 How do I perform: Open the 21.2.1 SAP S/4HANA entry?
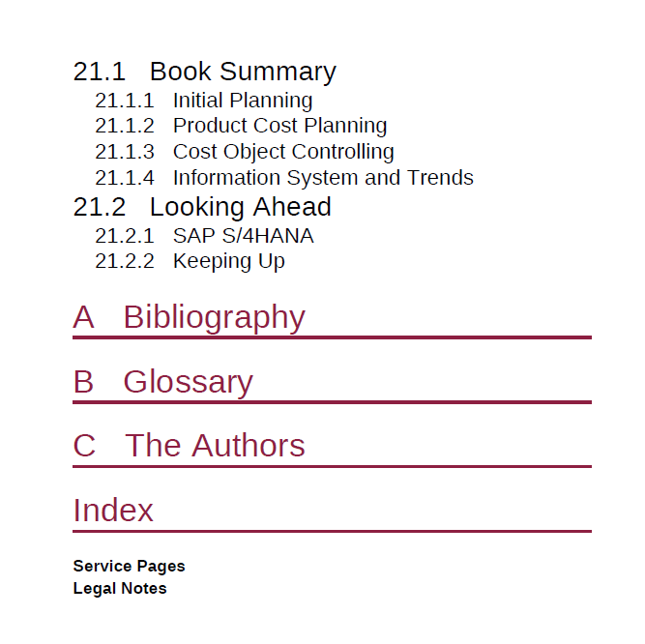coord(204,236)
